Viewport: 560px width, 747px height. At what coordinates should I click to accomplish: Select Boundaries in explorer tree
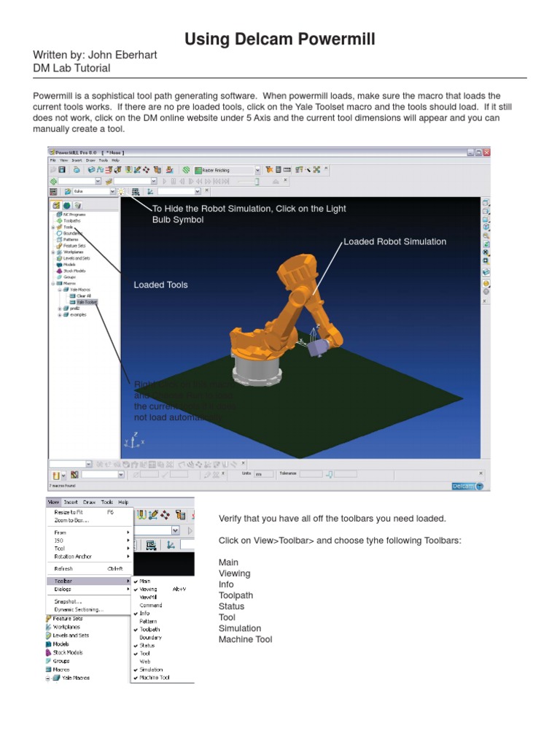point(73,233)
